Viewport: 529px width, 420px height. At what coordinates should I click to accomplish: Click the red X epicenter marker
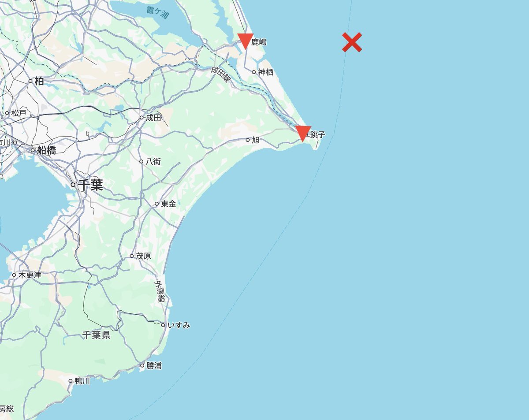click(352, 42)
